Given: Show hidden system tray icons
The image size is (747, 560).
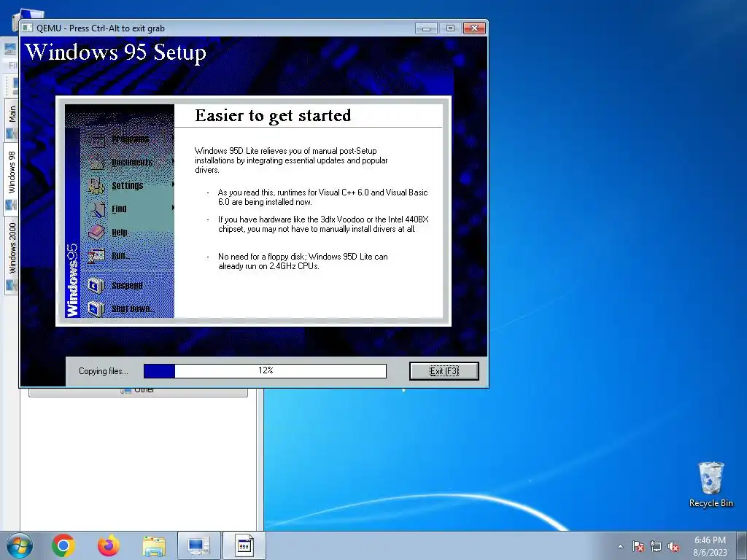Looking at the screenshot, I should pos(620,546).
